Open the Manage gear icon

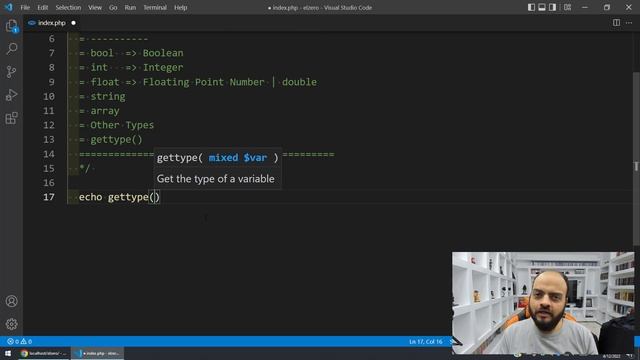point(11,324)
